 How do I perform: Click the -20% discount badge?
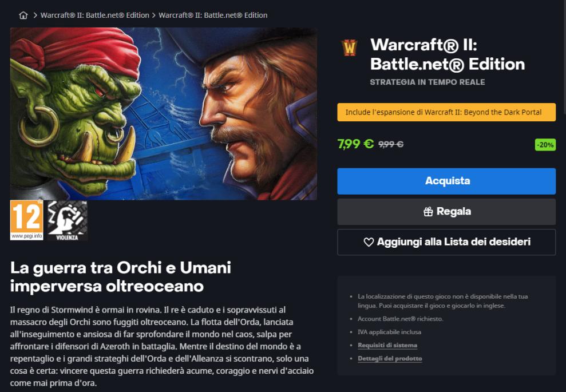point(545,145)
